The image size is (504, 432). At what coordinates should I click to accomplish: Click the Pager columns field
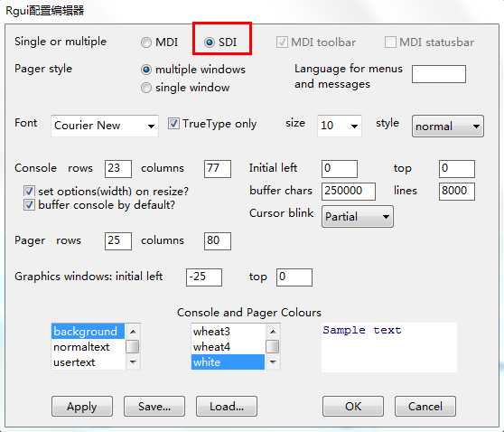218,241
